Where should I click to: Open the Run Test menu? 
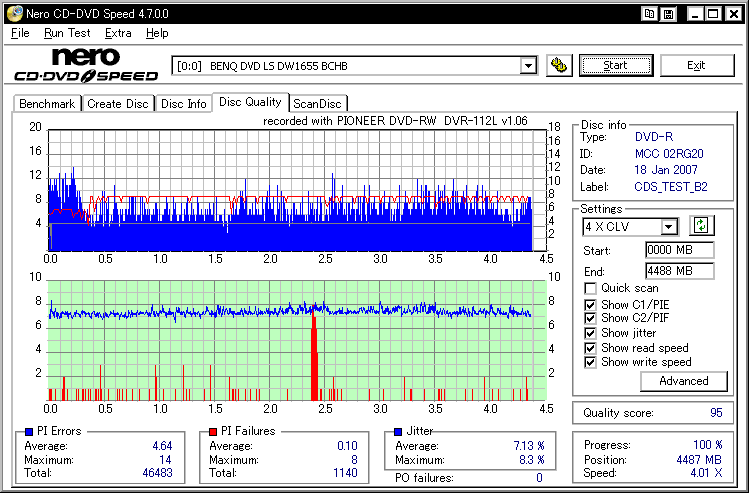coord(67,33)
